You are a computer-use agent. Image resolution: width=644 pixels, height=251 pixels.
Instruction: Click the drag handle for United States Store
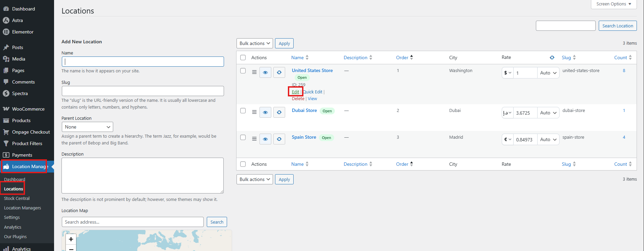pyautogui.click(x=254, y=72)
